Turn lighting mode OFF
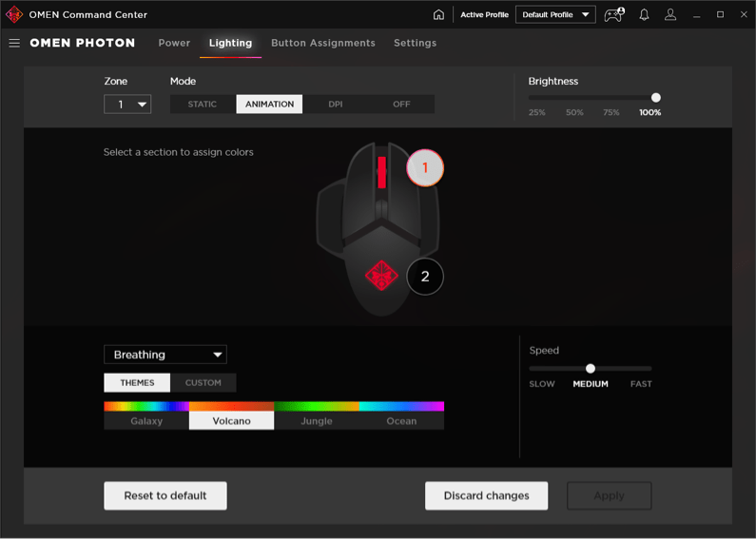The width and height of the screenshot is (756, 539). (x=401, y=105)
